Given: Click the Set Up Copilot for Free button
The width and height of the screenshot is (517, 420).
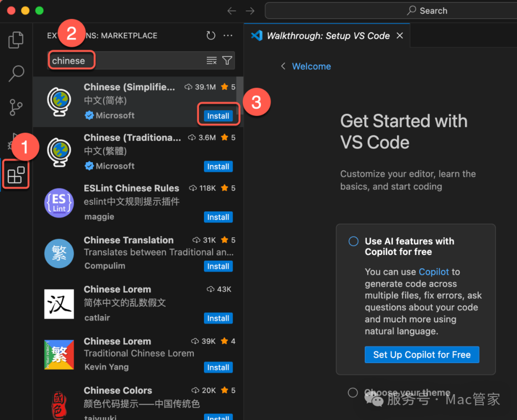Looking at the screenshot, I should point(422,354).
